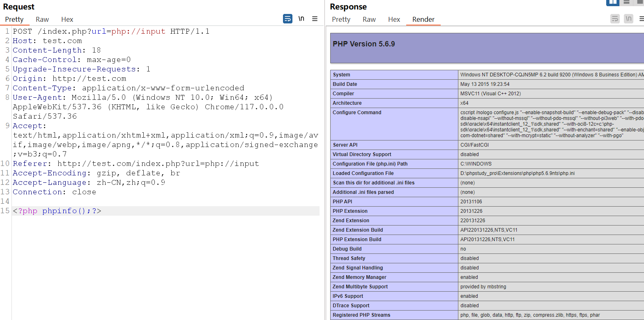Click the Registered PHP Streams list value

pyautogui.click(x=530, y=315)
